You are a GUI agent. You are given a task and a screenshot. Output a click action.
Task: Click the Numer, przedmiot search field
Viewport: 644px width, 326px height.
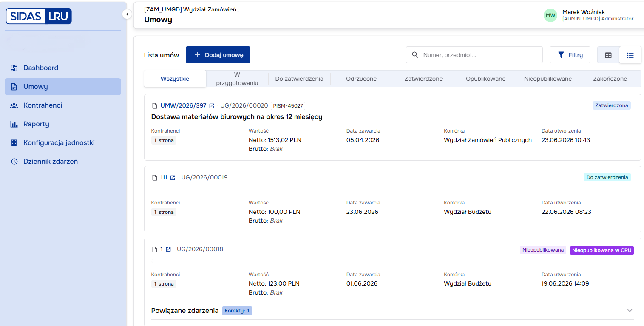[474, 55]
